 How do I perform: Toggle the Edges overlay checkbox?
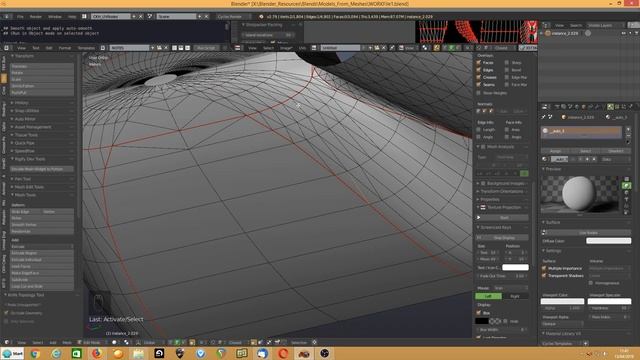pyautogui.click(x=478, y=70)
